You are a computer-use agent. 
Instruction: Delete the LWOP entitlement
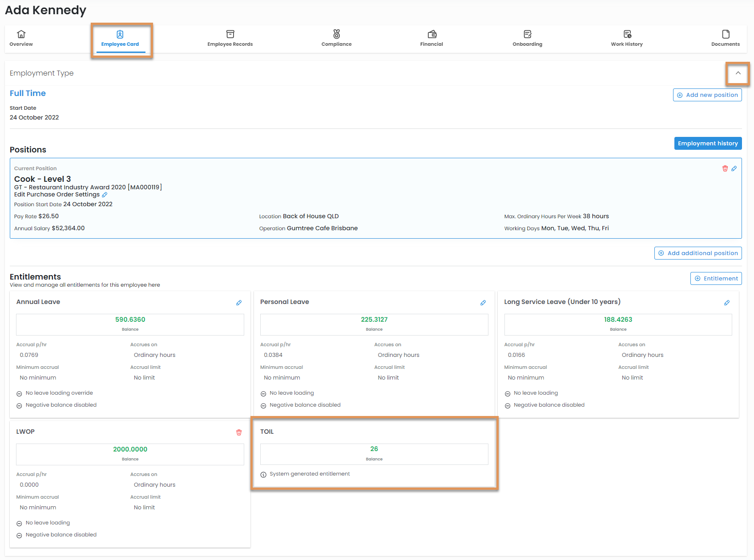click(x=239, y=432)
